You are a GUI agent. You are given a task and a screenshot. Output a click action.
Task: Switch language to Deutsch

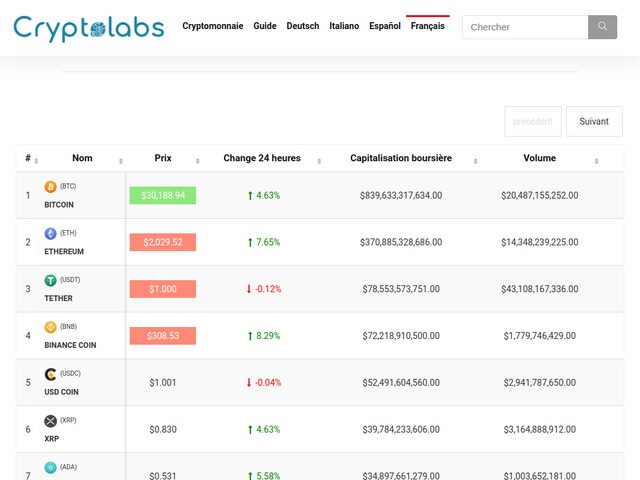303,26
